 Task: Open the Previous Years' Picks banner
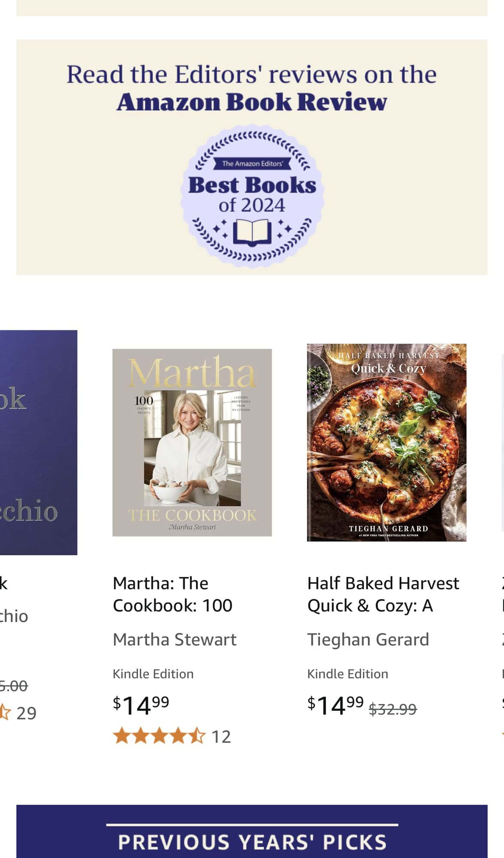coord(252,831)
